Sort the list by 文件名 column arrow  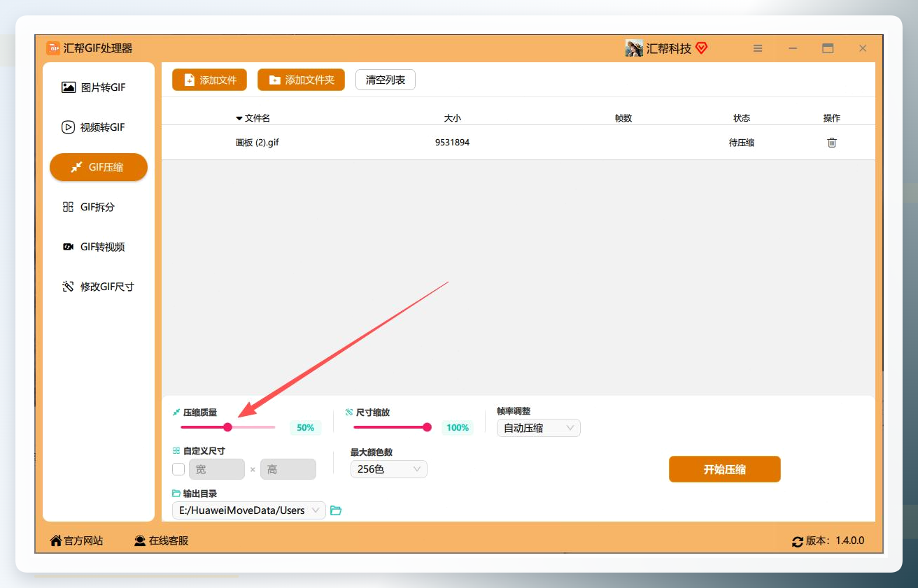click(x=239, y=119)
